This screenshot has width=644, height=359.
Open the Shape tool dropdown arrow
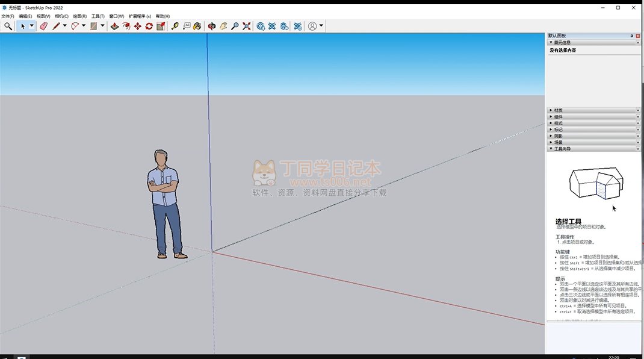click(x=102, y=27)
